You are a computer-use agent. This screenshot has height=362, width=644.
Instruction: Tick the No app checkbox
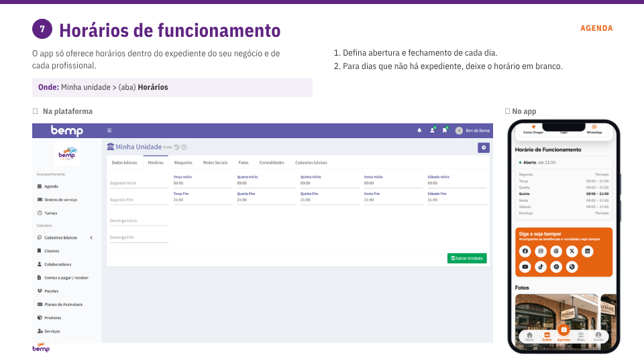(507, 111)
